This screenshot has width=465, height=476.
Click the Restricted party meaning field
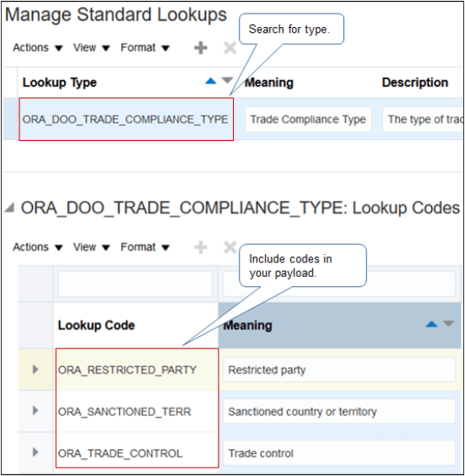pyautogui.click(x=339, y=370)
